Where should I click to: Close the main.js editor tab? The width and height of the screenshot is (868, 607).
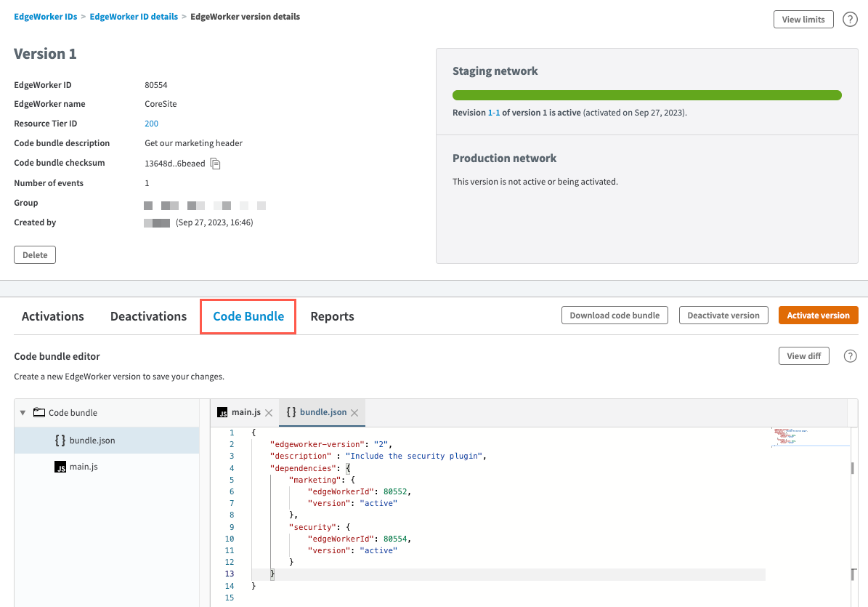[x=269, y=413]
